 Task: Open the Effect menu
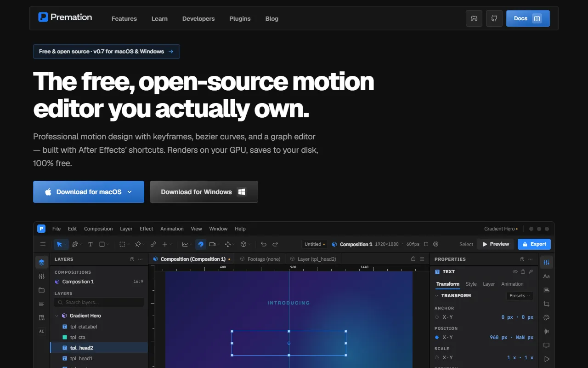coord(147,229)
